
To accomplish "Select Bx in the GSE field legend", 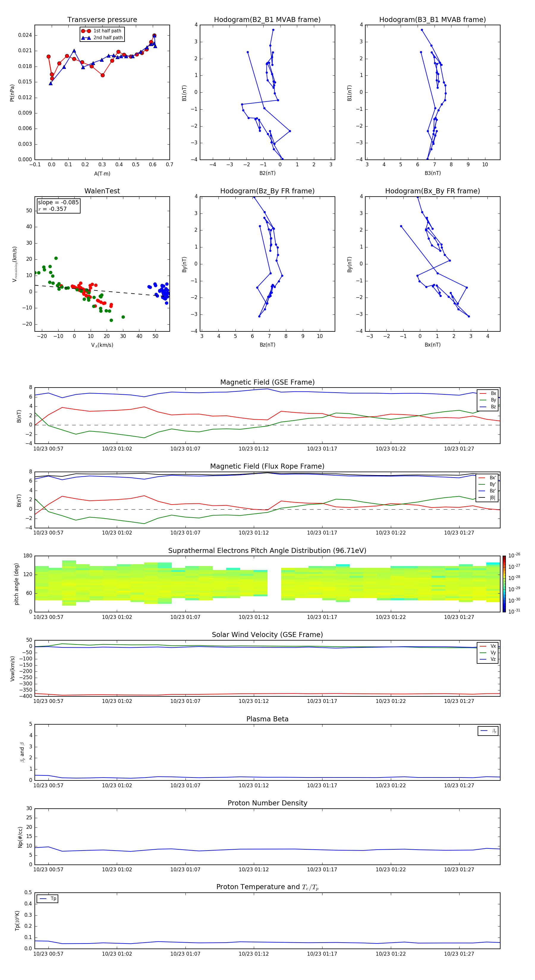I will pyautogui.click(x=488, y=393).
